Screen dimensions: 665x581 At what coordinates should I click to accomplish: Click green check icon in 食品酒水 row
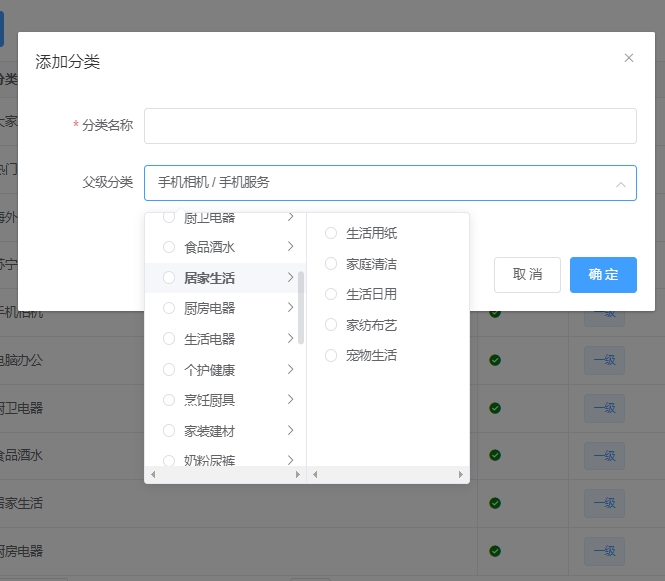point(495,455)
